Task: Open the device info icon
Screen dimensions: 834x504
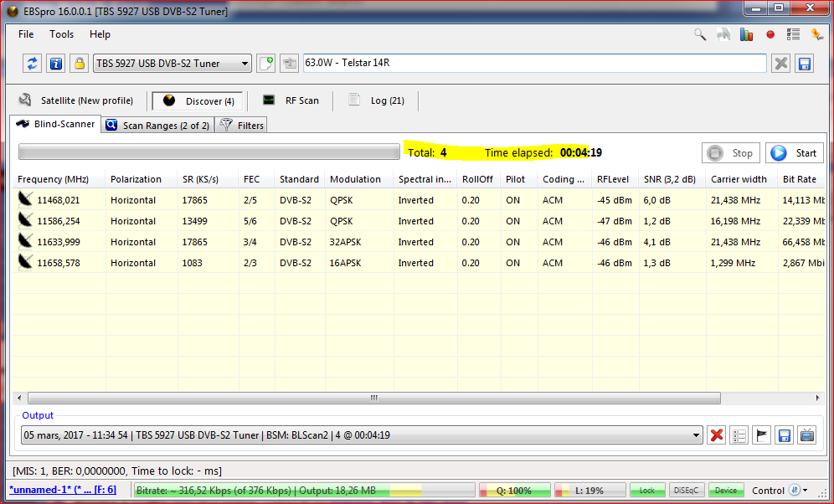Action: tap(56, 64)
